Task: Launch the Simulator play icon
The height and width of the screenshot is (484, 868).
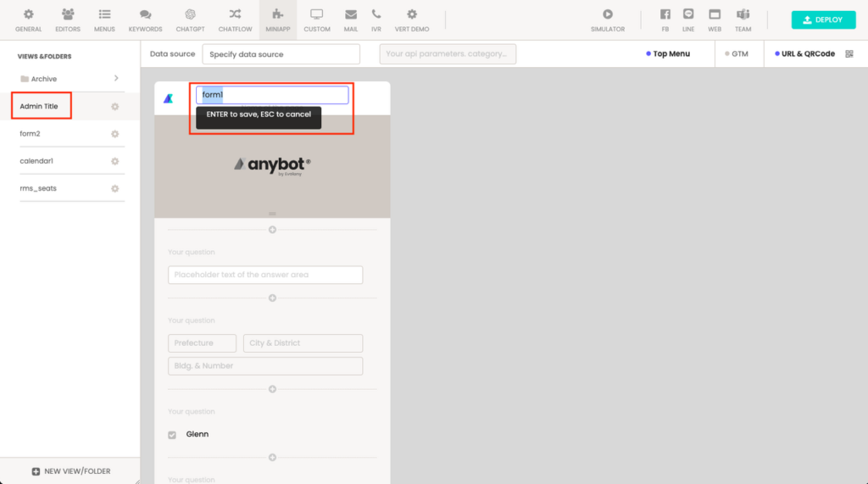Action: point(607,14)
